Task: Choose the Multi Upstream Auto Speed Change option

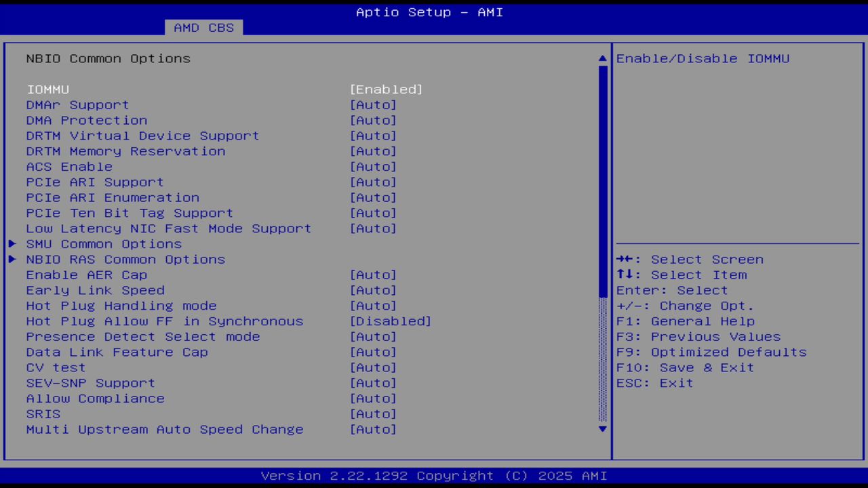Action: 165,430
